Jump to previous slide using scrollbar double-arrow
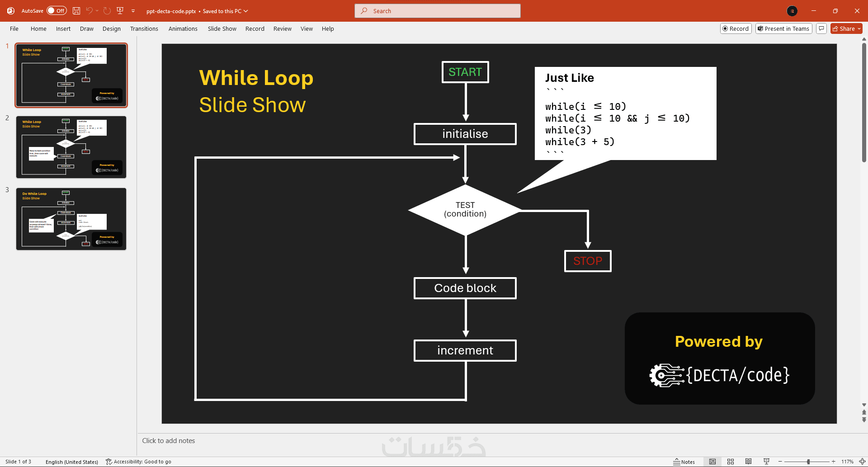This screenshot has height=467, width=868. [x=864, y=412]
